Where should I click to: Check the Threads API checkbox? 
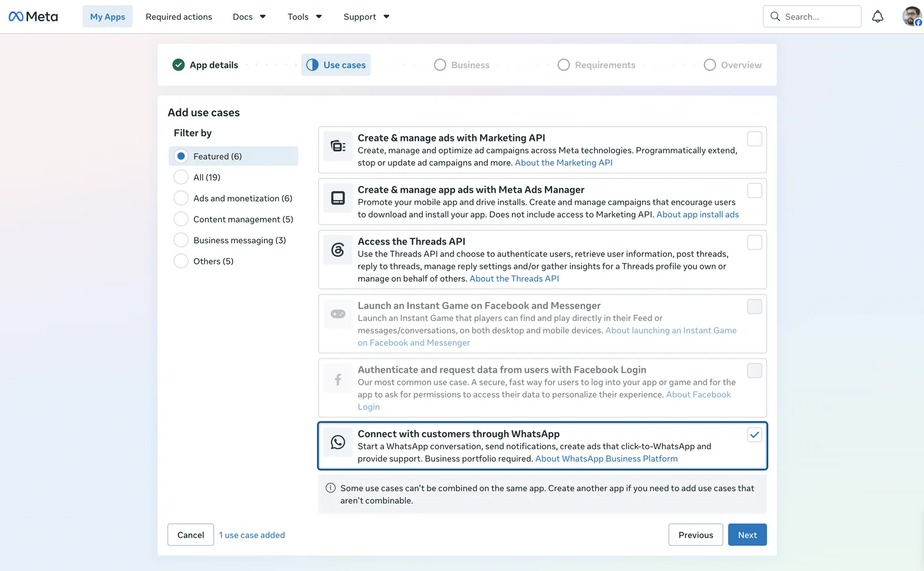click(x=754, y=242)
